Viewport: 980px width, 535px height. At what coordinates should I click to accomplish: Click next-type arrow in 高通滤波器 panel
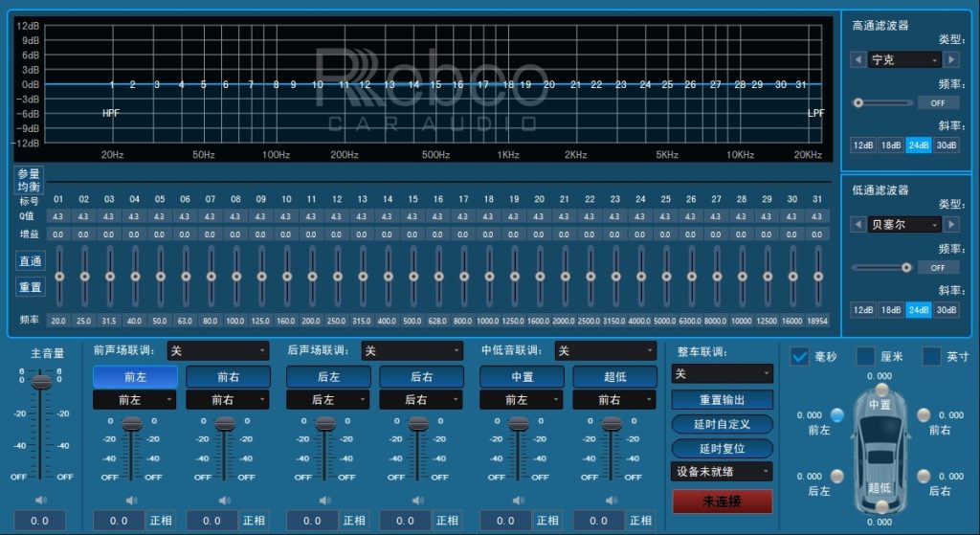[951, 60]
